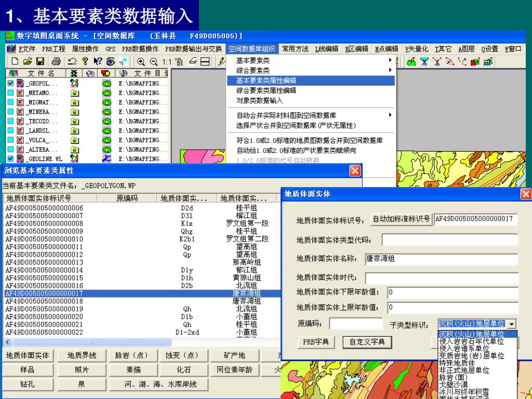Viewport: 532px width, 399px height.
Task: Open the V矢量化 menu
Action: click(x=416, y=49)
